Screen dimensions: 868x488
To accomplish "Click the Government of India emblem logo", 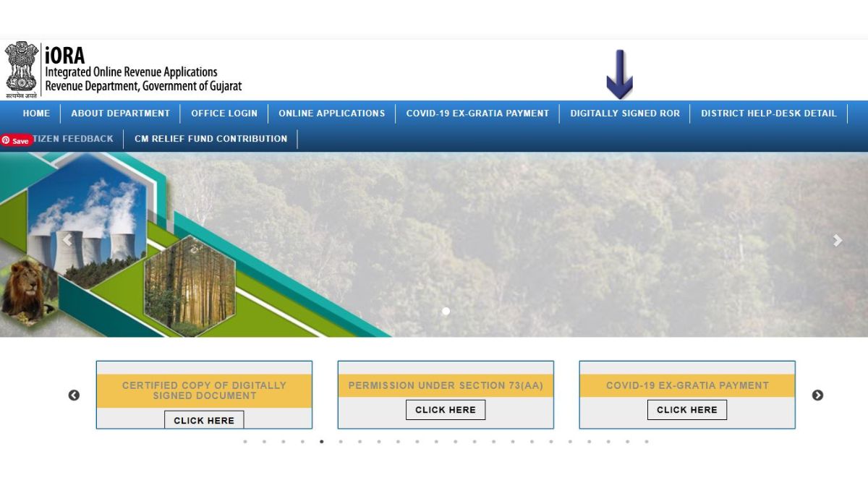I will tap(21, 69).
